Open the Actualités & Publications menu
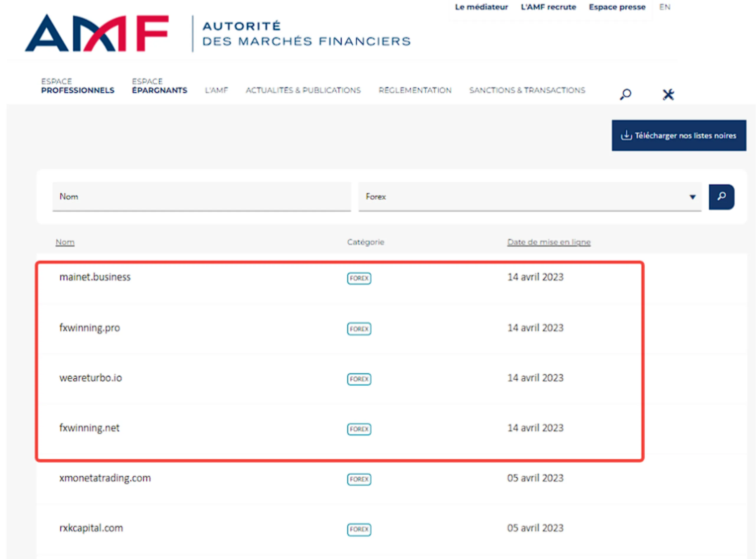Viewport: 756px width, 559px height. pyautogui.click(x=303, y=90)
